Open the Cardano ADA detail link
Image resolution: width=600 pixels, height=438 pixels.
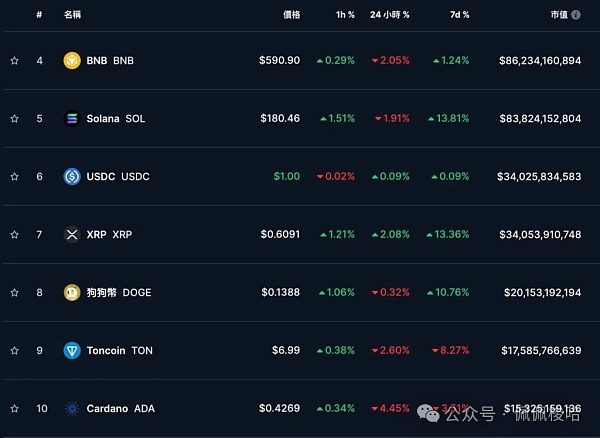[120, 408]
